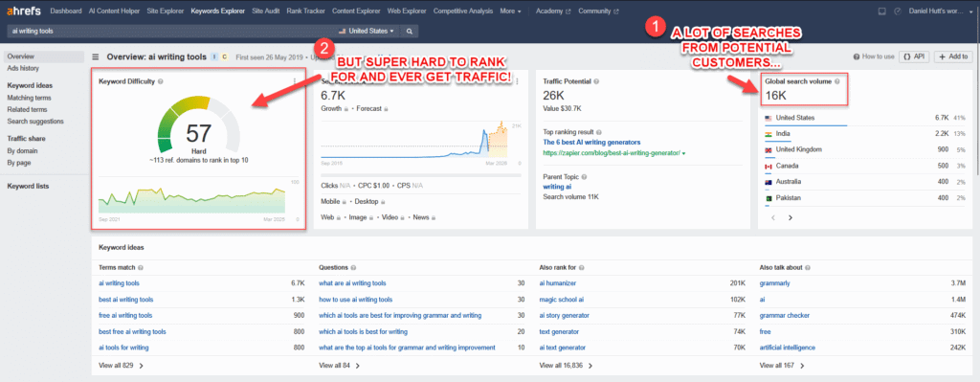Image resolution: width=980 pixels, height=382 pixels.
Task: Open the United States country dropdown
Action: pyautogui.click(x=367, y=31)
